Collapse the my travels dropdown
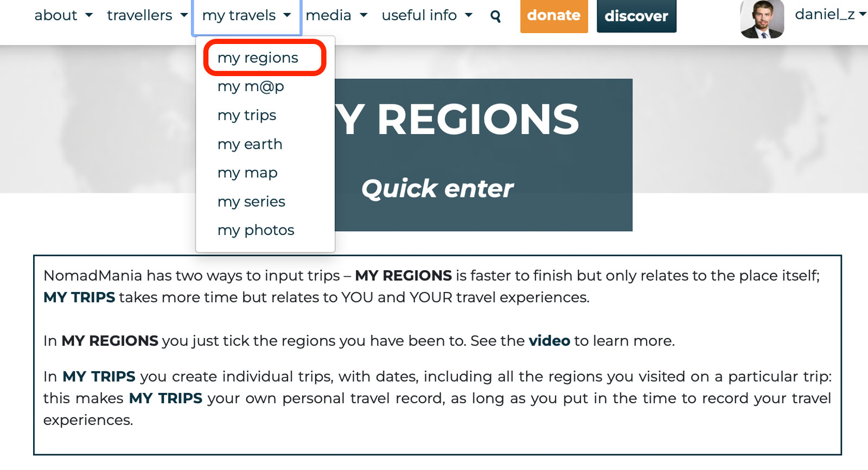The image size is (868, 470). click(246, 15)
